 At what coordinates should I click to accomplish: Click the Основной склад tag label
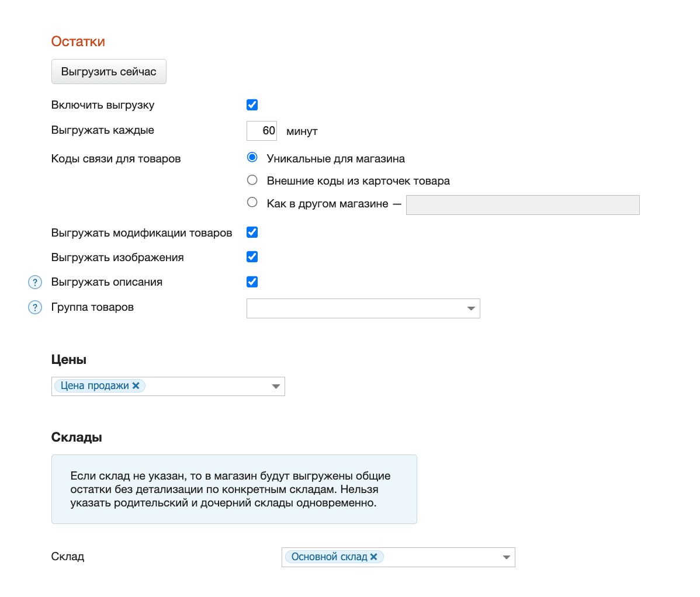click(x=329, y=557)
